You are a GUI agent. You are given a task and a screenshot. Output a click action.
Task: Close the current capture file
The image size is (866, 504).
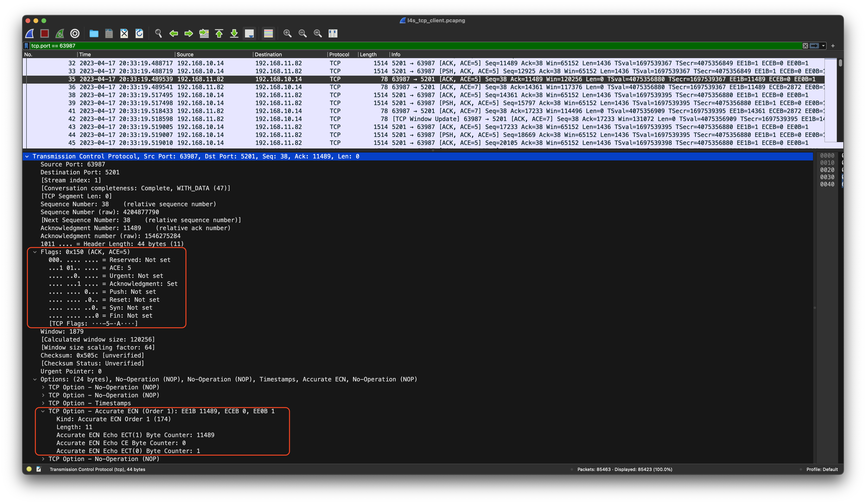pos(124,33)
